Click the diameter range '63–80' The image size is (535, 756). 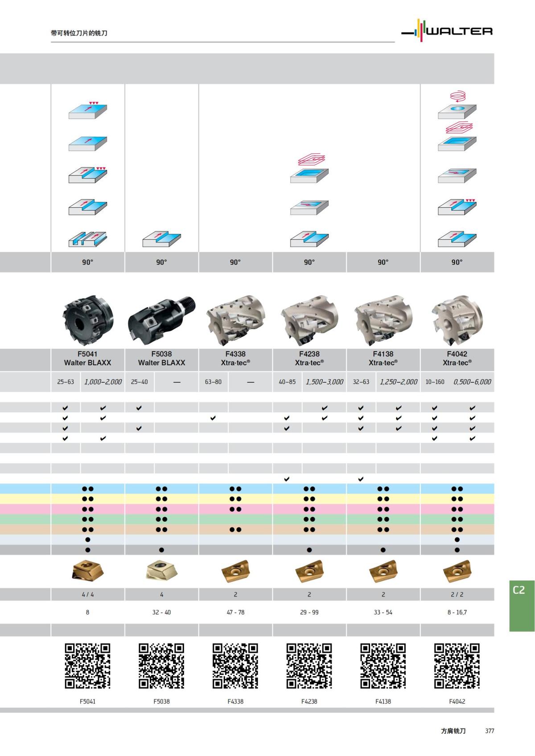(x=213, y=382)
